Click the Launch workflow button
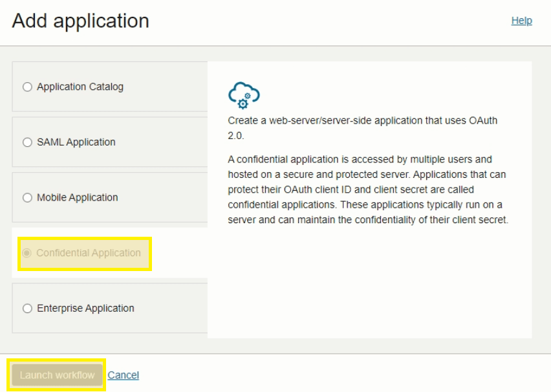This screenshot has width=551, height=392. (x=56, y=375)
